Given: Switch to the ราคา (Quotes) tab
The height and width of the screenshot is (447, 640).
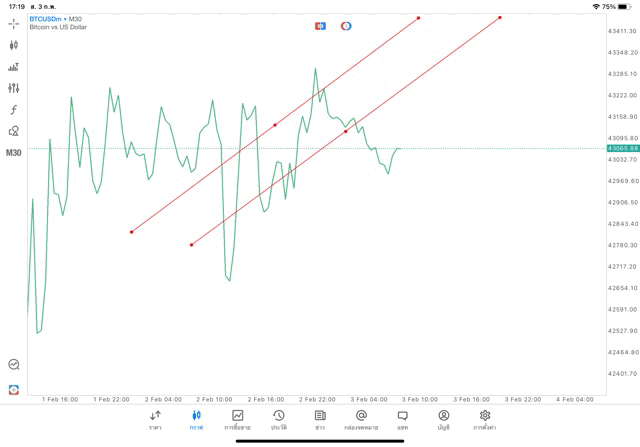Looking at the screenshot, I should [155, 419].
